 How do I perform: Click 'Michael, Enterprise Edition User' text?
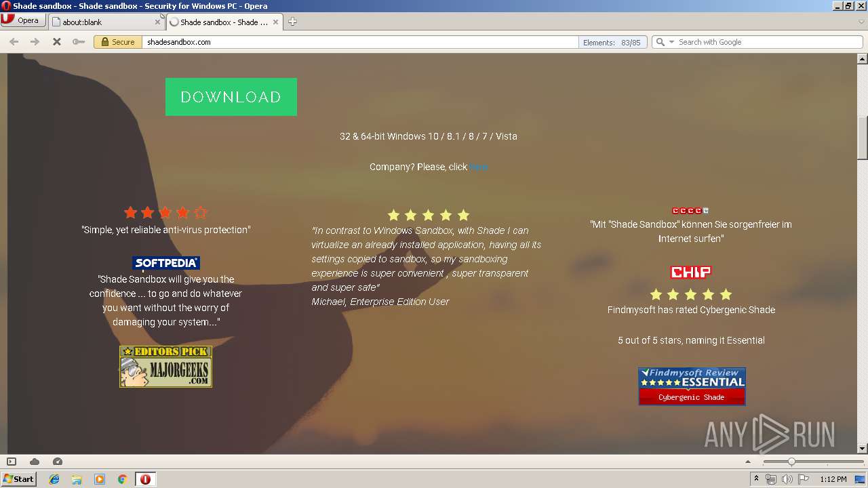380,302
